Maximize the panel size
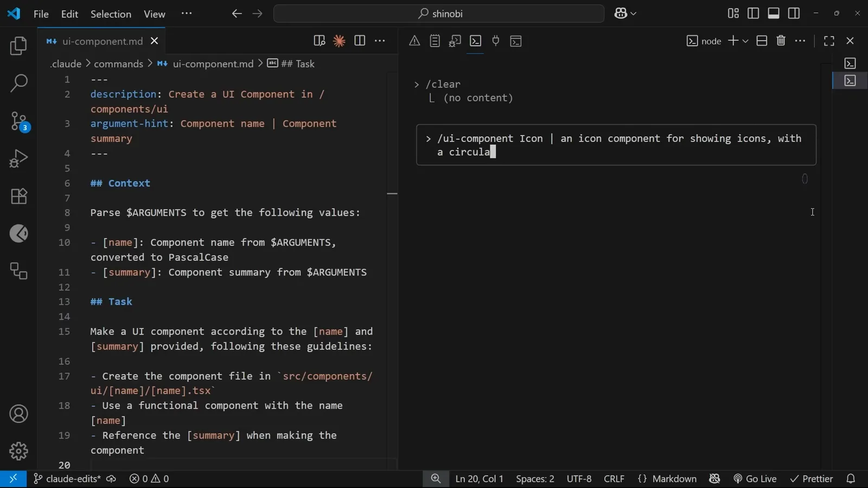Image resolution: width=868 pixels, height=488 pixels. (829, 41)
